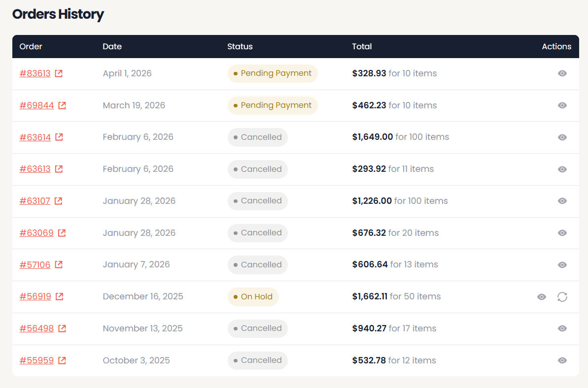Click total $293.92 for 11 items

393,169
